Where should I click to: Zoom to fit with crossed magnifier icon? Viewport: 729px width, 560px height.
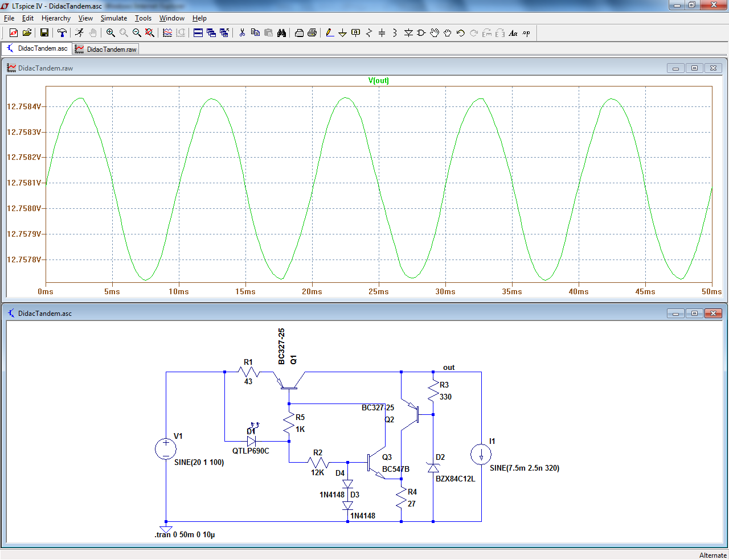tap(150, 33)
